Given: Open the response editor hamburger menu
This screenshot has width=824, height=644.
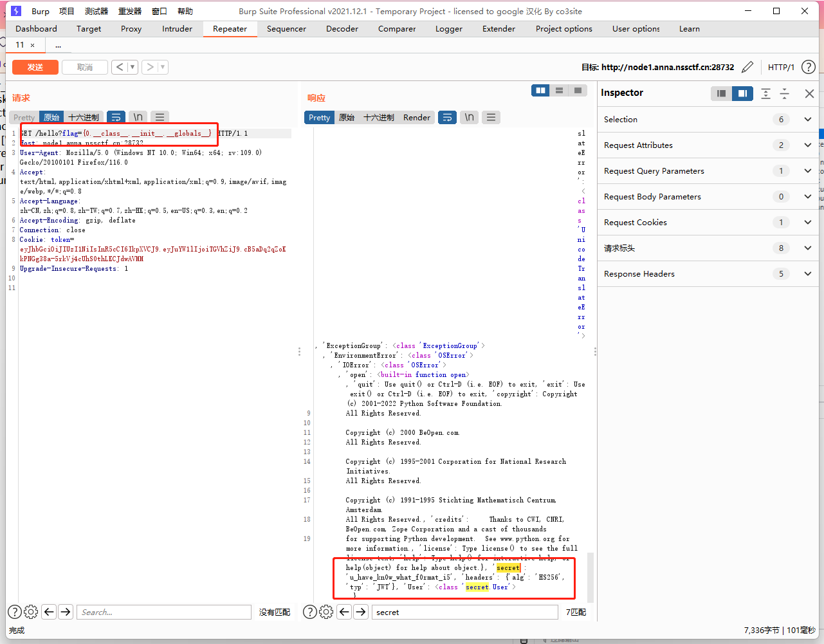Looking at the screenshot, I should tap(491, 117).
